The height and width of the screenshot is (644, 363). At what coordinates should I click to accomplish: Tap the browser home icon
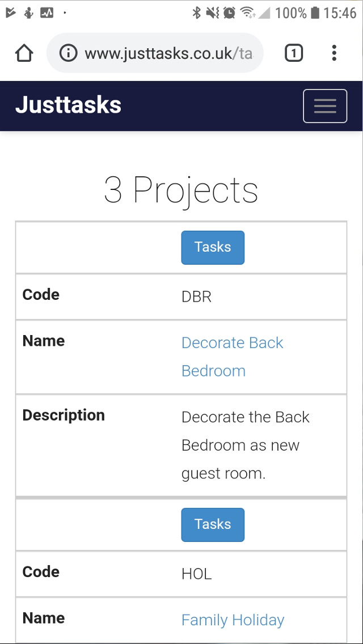coord(24,53)
